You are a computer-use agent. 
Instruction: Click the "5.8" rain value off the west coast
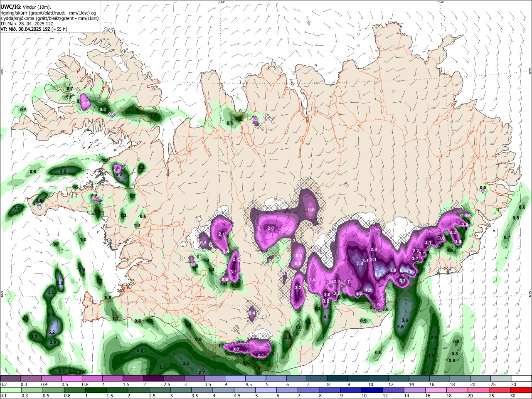pos(59,283)
